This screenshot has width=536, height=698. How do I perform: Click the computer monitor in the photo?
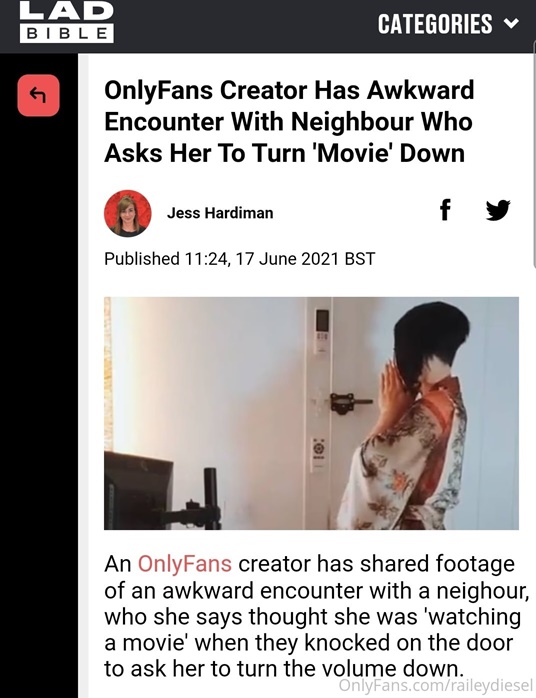point(138,490)
